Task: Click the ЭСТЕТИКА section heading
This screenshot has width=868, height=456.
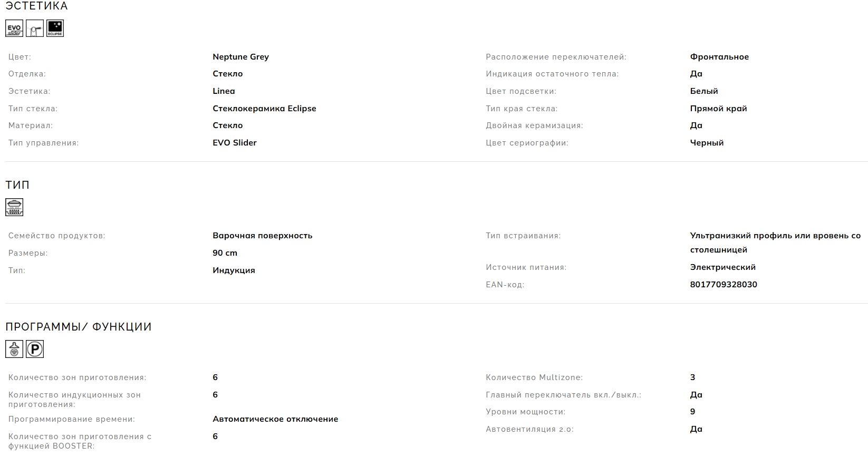Action: point(36,6)
